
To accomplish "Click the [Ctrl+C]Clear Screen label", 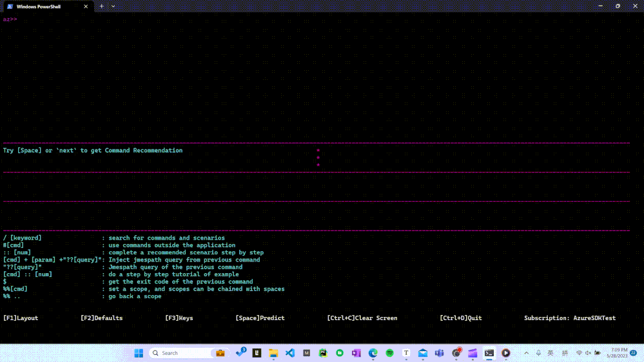I will (x=362, y=318).
